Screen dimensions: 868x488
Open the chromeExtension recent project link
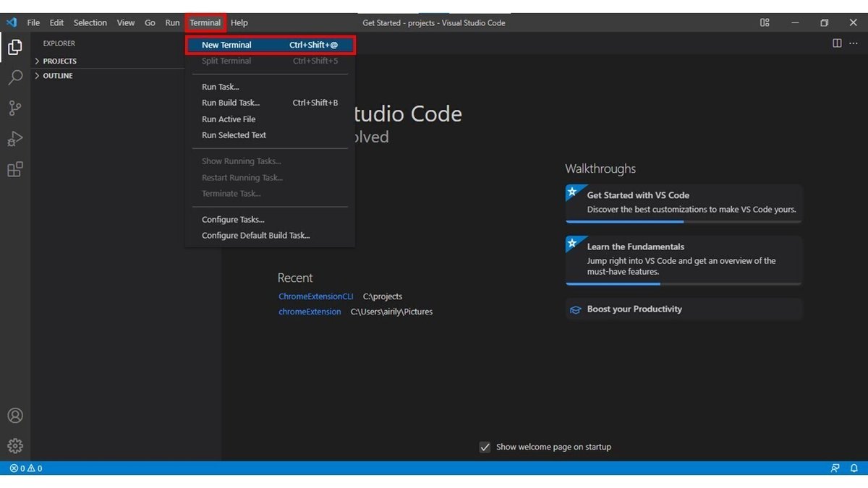(x=310, y=312)
